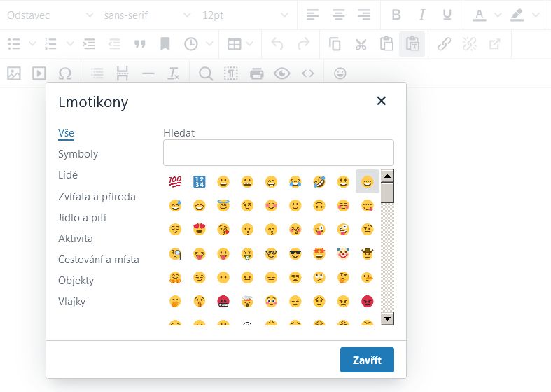Screen dimensions: 551x392
Task: Toggle Underline formatting
Action: coord(447,15)
